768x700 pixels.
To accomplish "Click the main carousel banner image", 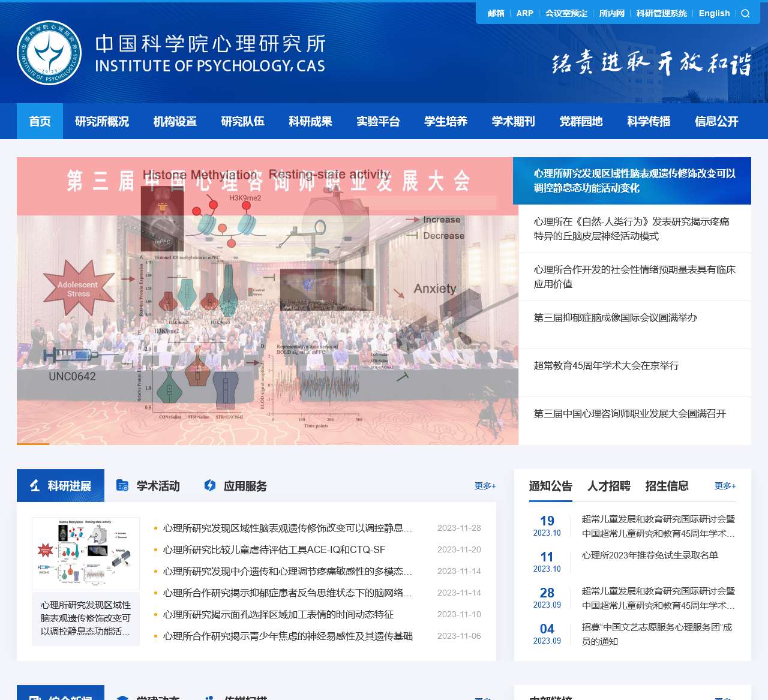I will point(268,301).
